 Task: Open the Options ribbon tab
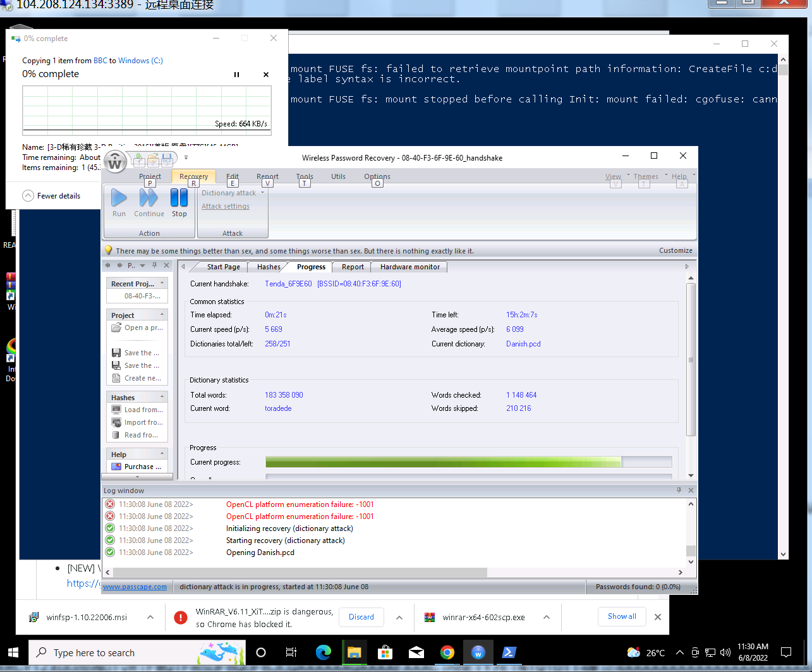[x=377, y=176]
